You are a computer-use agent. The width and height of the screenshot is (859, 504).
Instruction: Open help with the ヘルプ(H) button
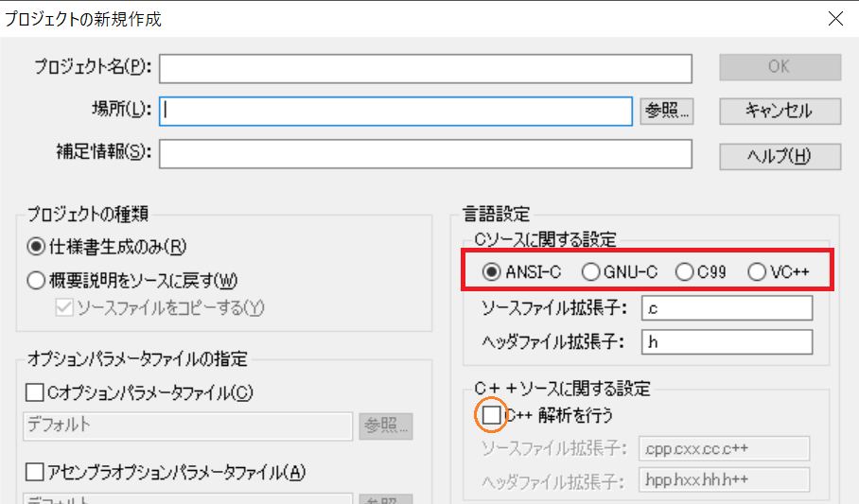[x=780, y=156]
